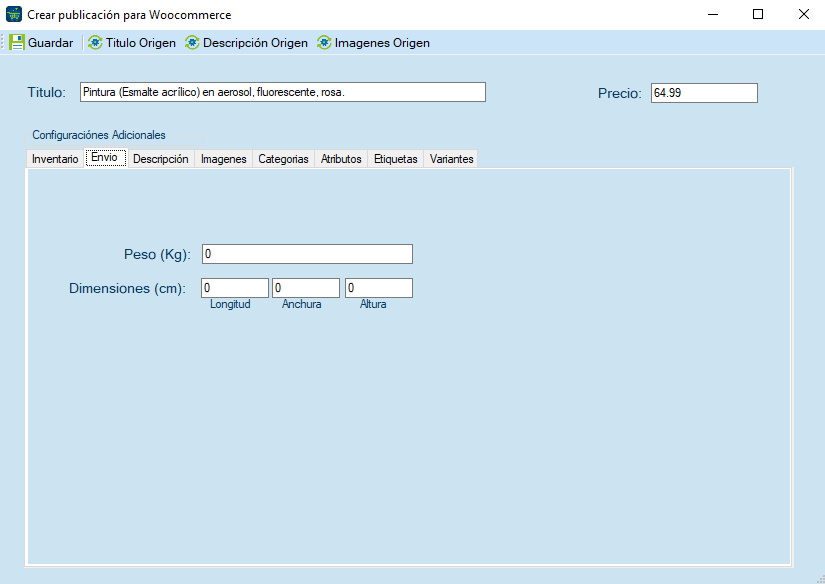Click the toolbar grip handle
This screenshot has width=825, height=584.
coord(3,43)
